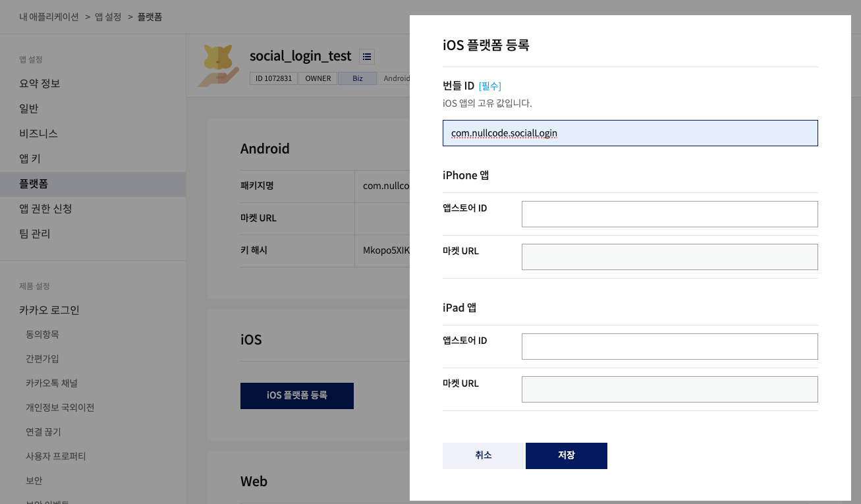
Task: Save with the 저장 button
Action: pos(567,456)
